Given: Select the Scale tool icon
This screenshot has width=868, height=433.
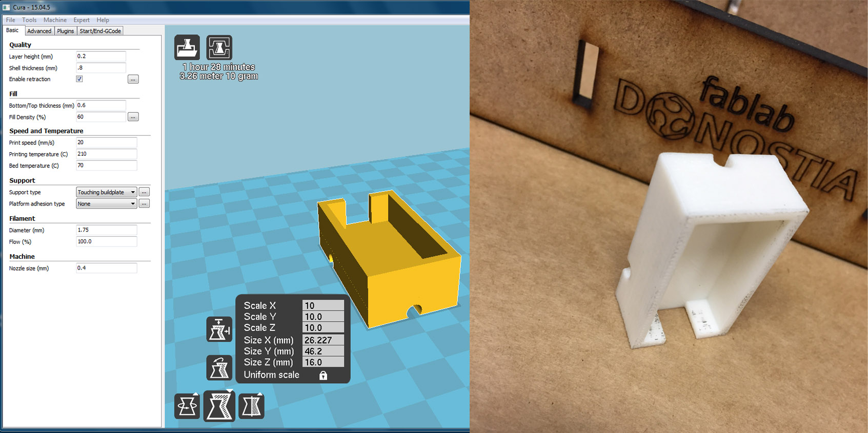Looking at the screenshot, I should pos(219,406).
